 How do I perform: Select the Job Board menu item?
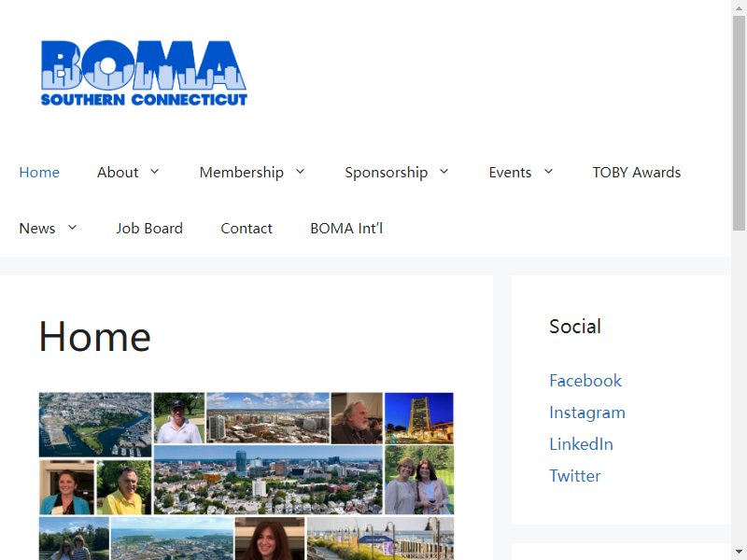point(149,228)
